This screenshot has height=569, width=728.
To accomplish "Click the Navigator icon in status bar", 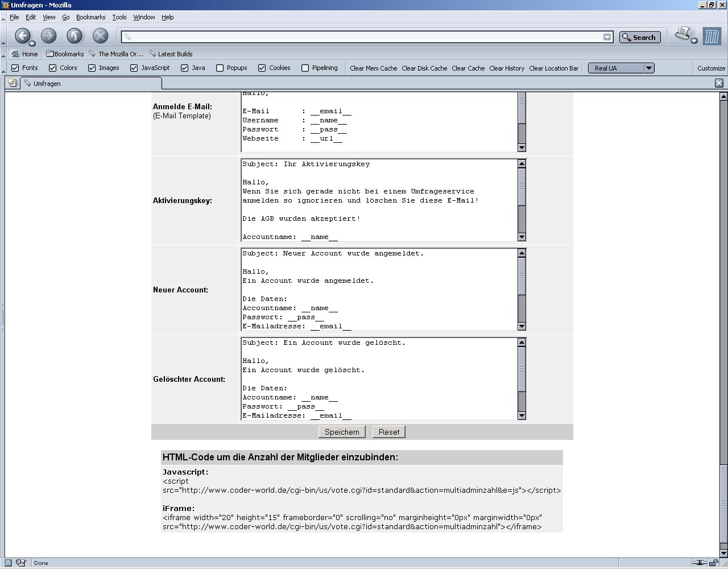I will point(8,563).
